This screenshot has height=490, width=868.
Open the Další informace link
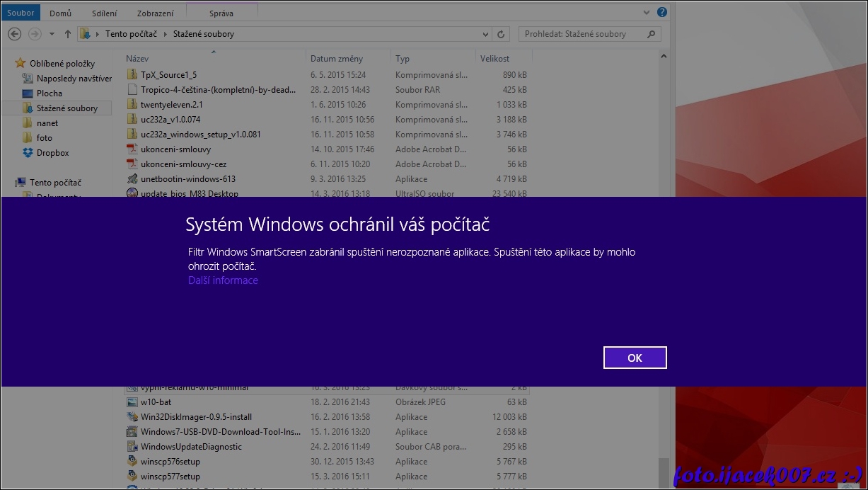pyautogui.click(x=223, y=280)
